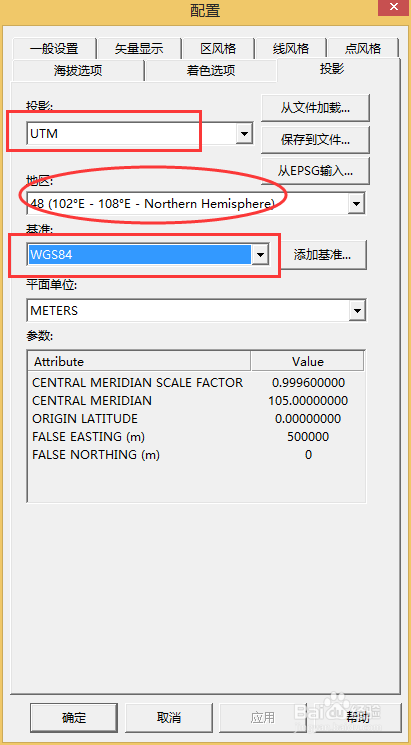This screenshot has width=411, height=745.
Task: Go to the 线风格 tab
Action: (290, 48)
